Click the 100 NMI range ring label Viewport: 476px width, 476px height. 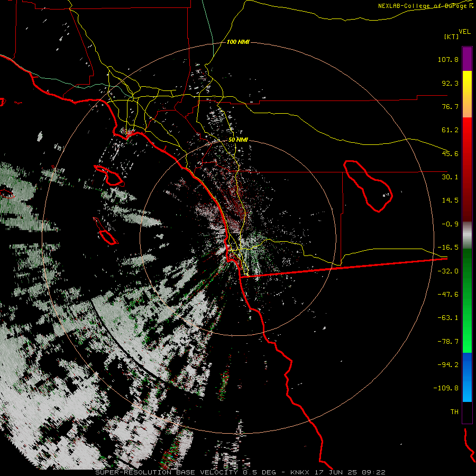[238, 42]
